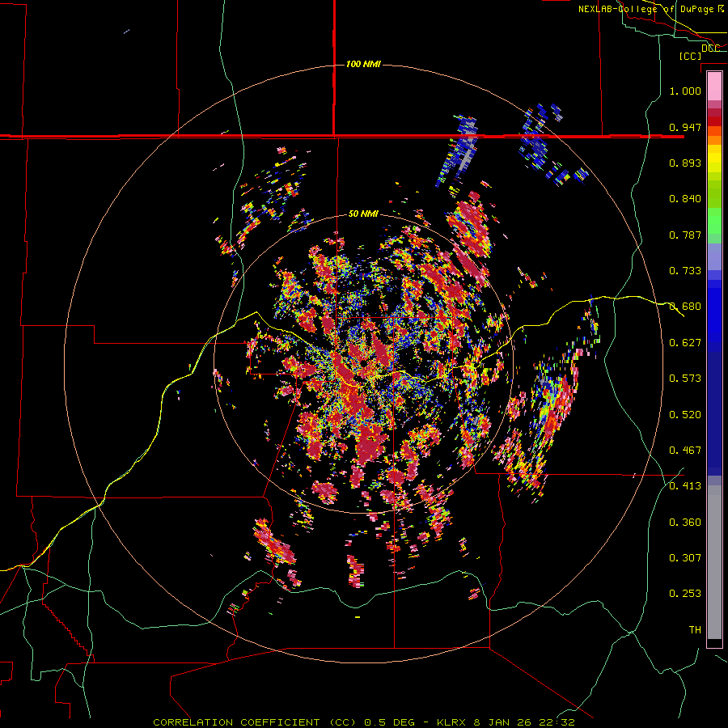The height and width of the screenshot is (728, 728).
Task: Select the 0.573 color scale label
Action: 685,379
